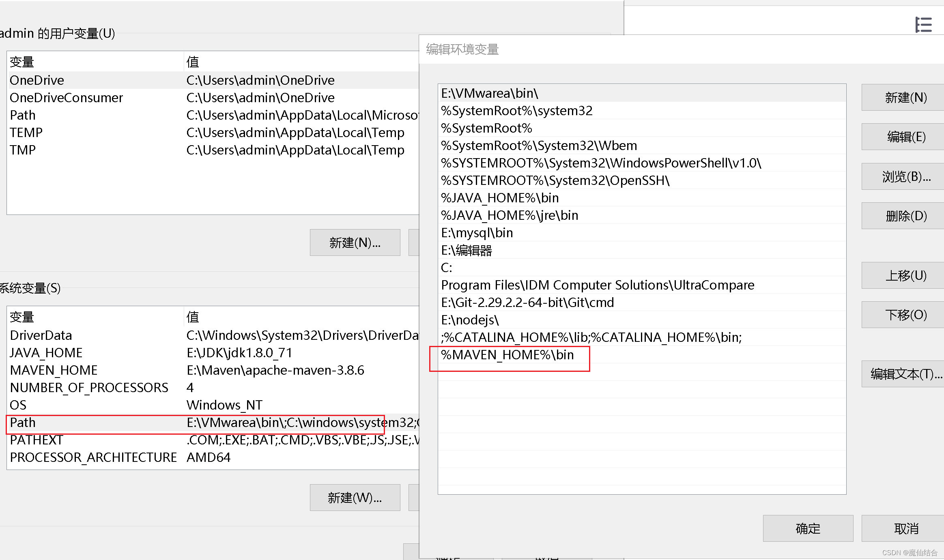Screen dimensions: 944x560
Task: Select the NUMBER_OF_PROCESSORS system variable row
Action: coord(213,388)
